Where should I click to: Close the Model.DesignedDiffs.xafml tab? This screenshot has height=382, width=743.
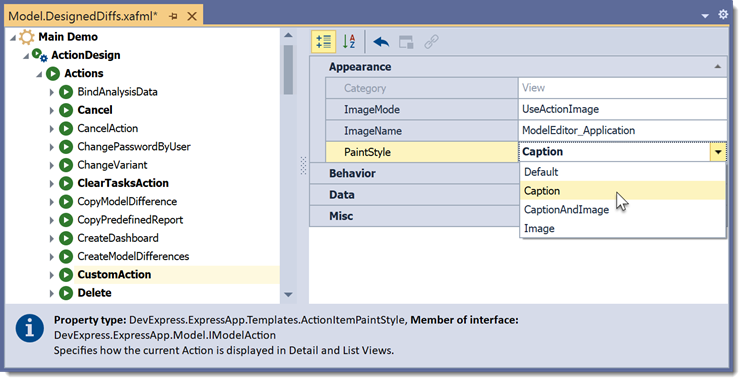(192, 16)
